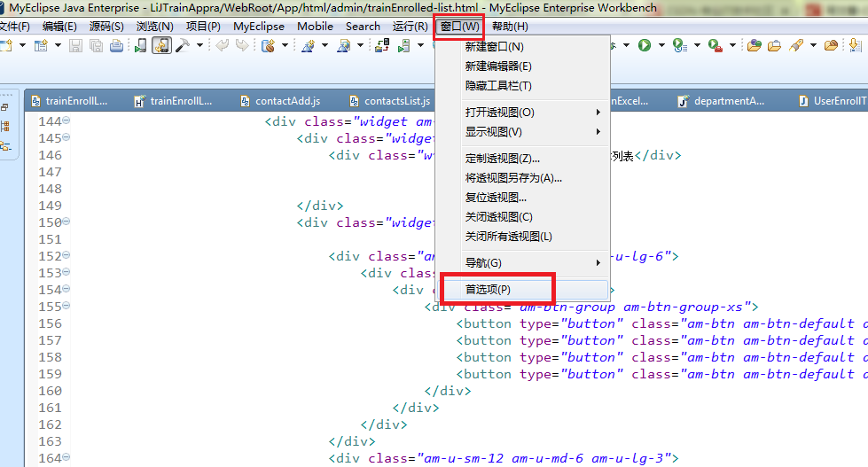Open the 运行(R) menu
The width and height of the screenshot is (868, 467).
point(410,27)
